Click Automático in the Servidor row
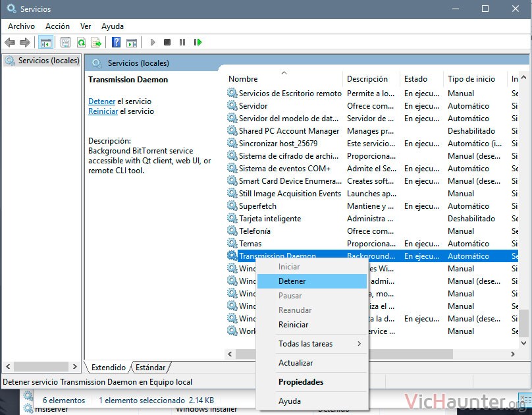The height and width of the screenshot is (415, 532). tap(468, 106)
